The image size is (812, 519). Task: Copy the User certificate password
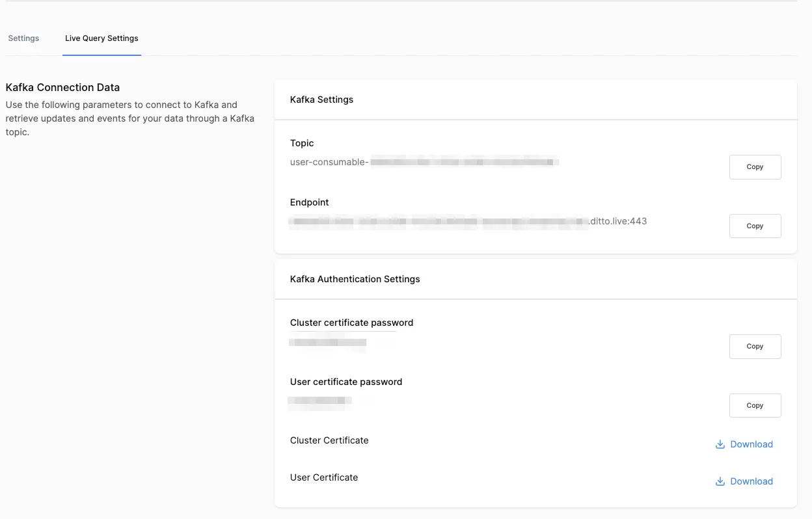coord(755,406)
